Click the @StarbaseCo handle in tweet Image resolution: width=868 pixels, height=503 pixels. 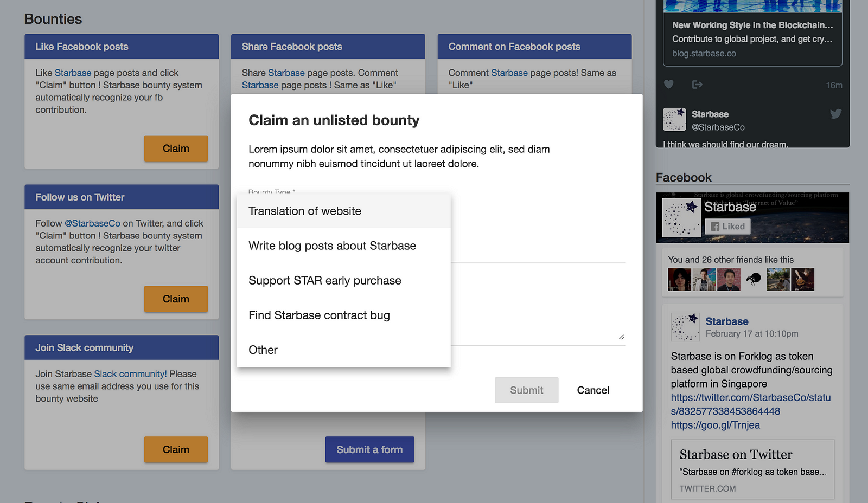pos(718,127)
